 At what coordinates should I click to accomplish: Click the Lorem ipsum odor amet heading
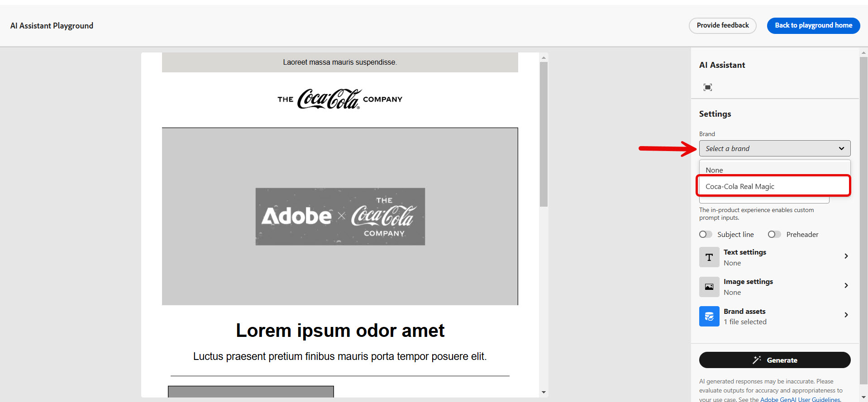pos(340,331)
